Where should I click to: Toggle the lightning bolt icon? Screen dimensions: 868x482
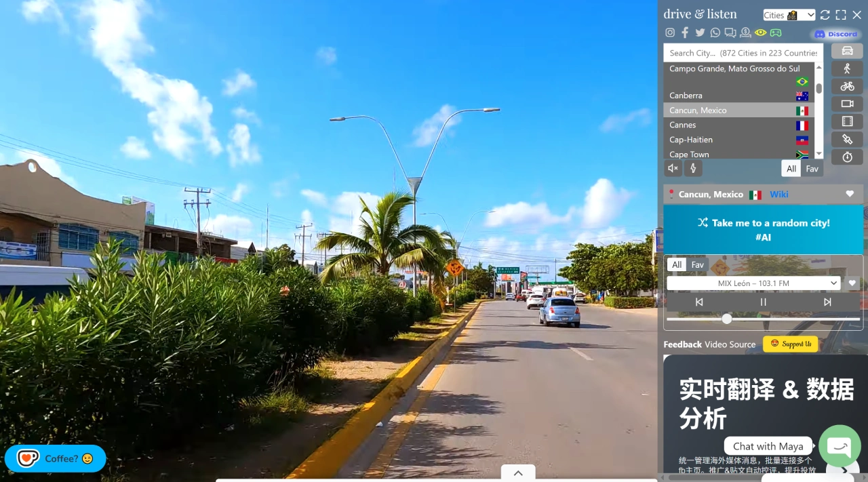693,168
